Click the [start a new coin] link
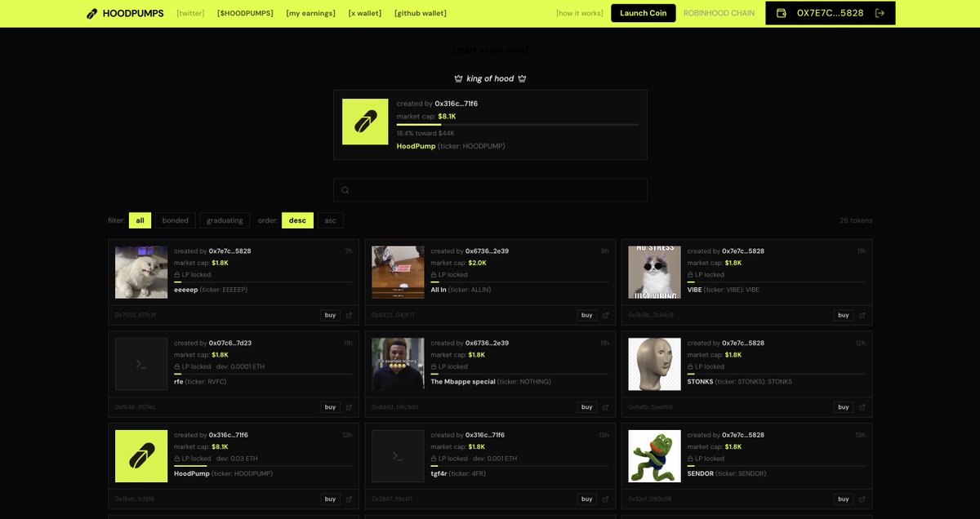The image size is (980, 519). tap(490, 51)
